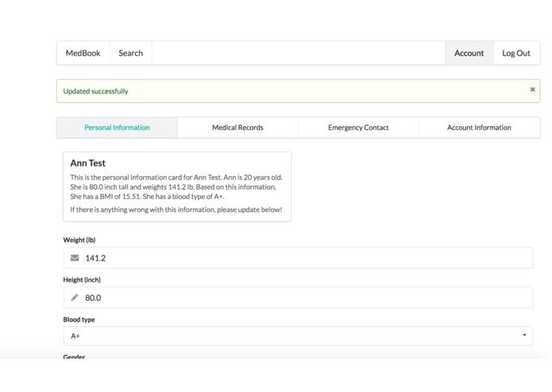Click the 'BMI of 15.51' sentence
This screenshot has width=552, height=392.
106,197
